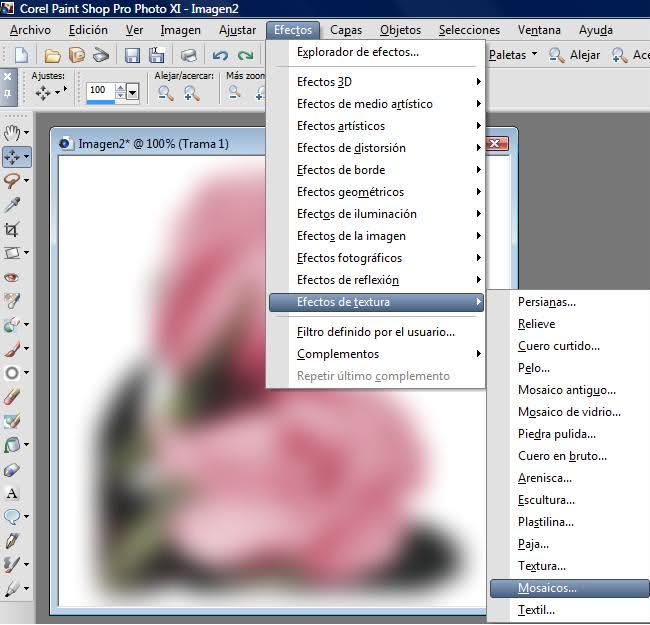Select the Move tool
The width and height of the screenshot is (650, 625).
pyautogui.click(x=12, y=157)
